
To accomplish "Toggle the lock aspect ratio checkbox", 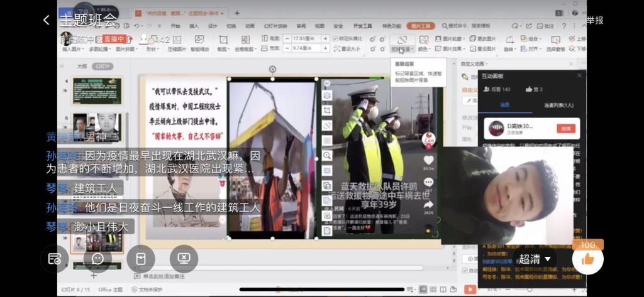I will click(x=335, y=38).
